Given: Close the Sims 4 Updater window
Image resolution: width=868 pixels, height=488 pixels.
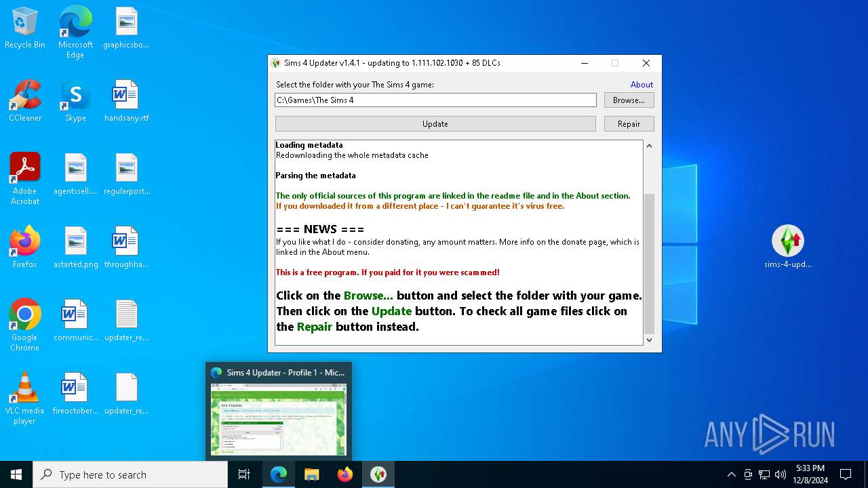Looking at the screenshot, I should (x=646, y=63).
